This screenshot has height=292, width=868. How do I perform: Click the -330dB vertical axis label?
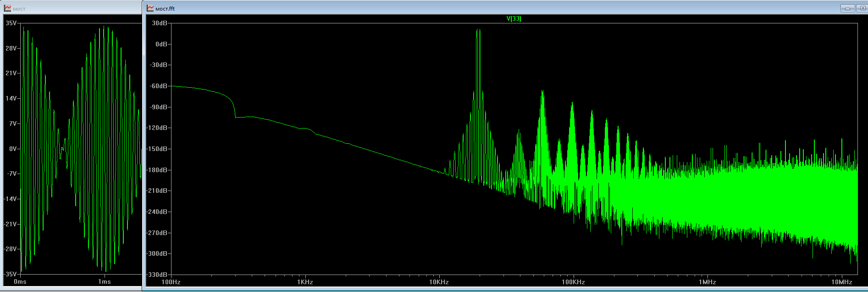click(157, 275)
